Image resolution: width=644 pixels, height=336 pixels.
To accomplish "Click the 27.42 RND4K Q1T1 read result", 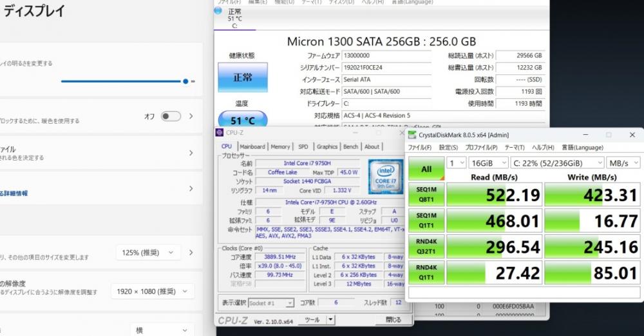I will [494, 272].
